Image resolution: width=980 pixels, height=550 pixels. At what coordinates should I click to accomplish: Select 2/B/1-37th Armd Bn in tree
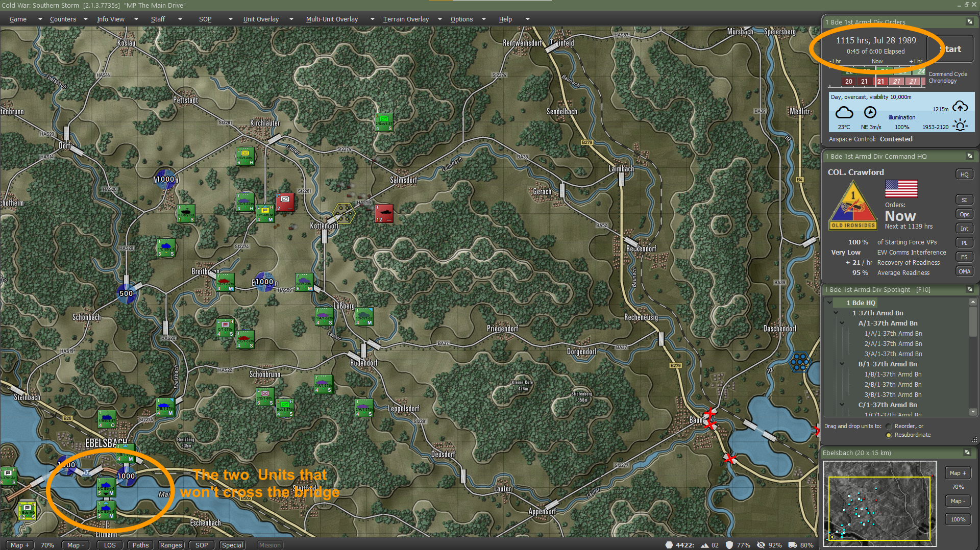click(x=893, y=384)
